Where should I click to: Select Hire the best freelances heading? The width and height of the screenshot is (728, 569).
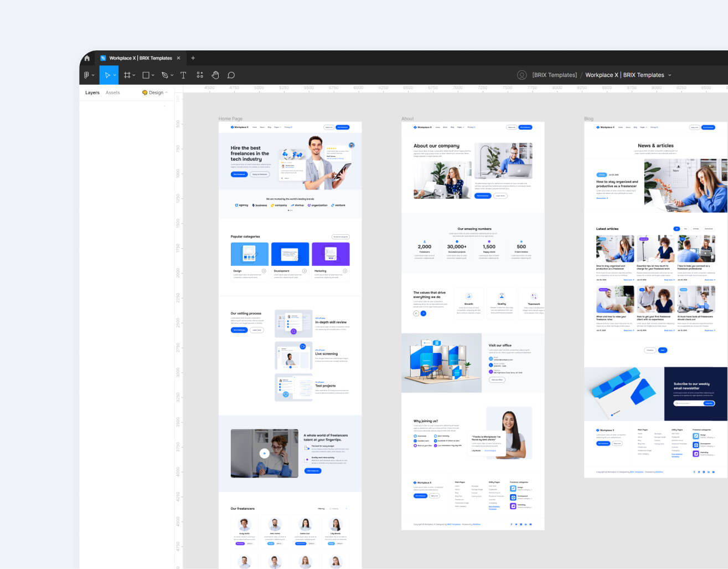click(250, 153)
